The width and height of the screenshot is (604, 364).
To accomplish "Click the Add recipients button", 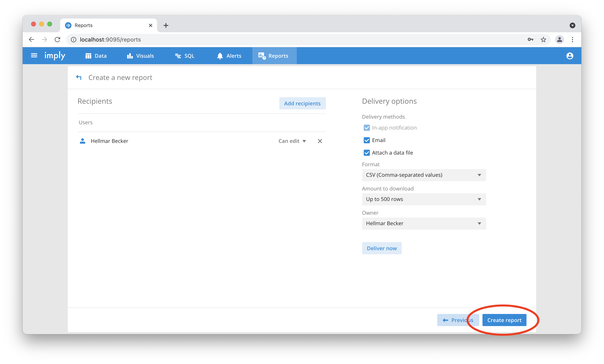I will [302, 103].
